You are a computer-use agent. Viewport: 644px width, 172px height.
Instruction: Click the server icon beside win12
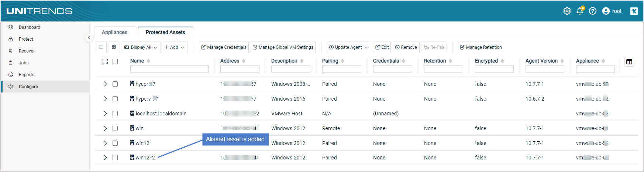132,143
